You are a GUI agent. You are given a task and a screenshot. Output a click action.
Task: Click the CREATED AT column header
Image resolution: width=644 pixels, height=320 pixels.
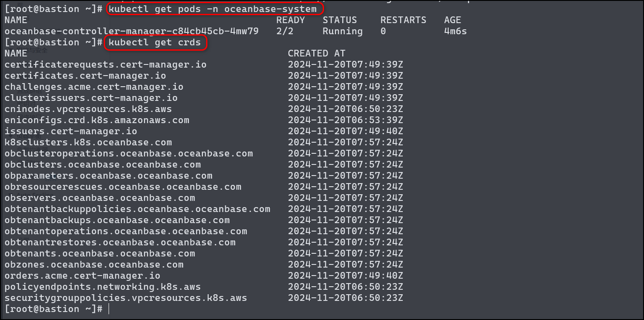[x=316, y=53]
